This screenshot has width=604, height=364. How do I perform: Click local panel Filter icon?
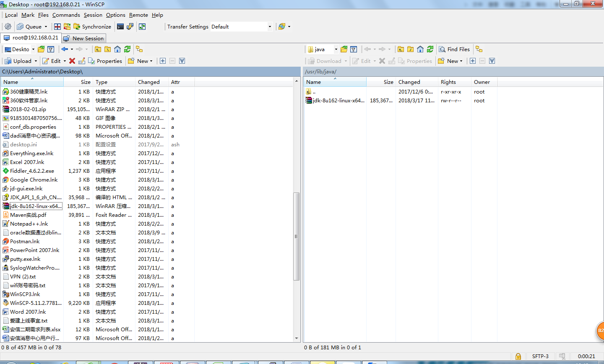[x=51, y=49]
